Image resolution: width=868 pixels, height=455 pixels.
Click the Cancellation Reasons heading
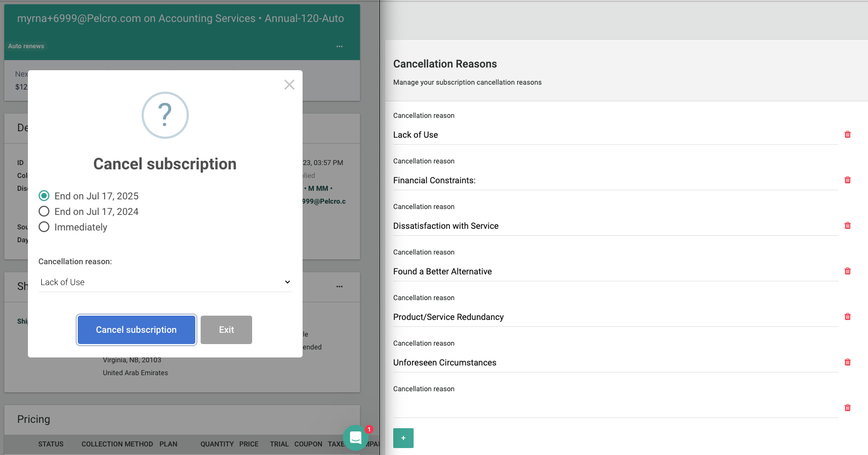coord(445,64)
